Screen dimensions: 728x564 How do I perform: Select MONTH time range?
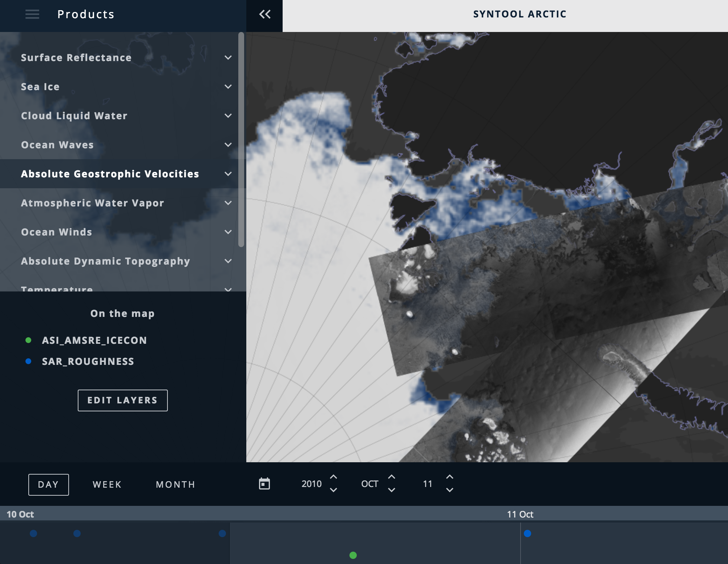[x=176, y=484]
